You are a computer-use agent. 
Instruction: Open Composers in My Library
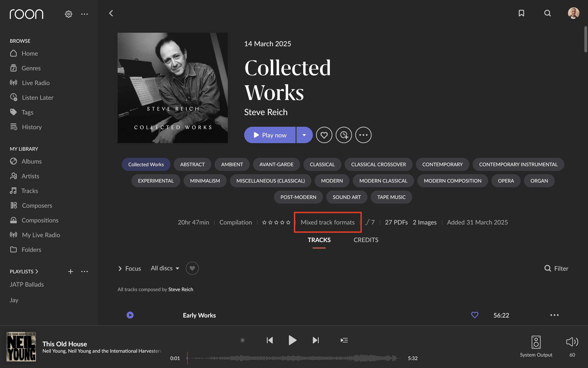pos(31,205)
